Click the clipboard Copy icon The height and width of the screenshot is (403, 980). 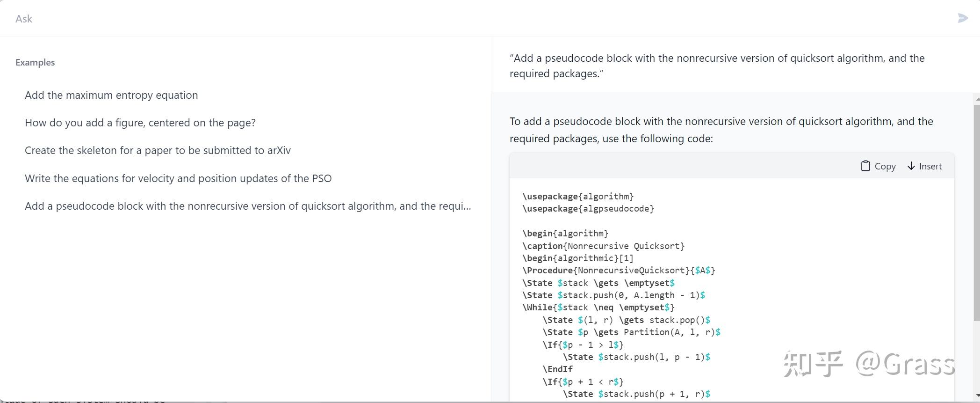pos(865,166)
